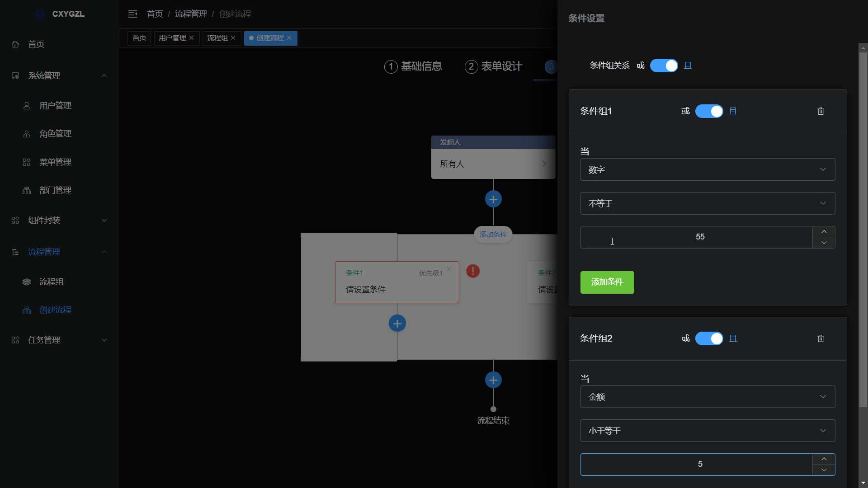
Task: Open the 金额 field dropdown
Action: (x=708, y=397)
